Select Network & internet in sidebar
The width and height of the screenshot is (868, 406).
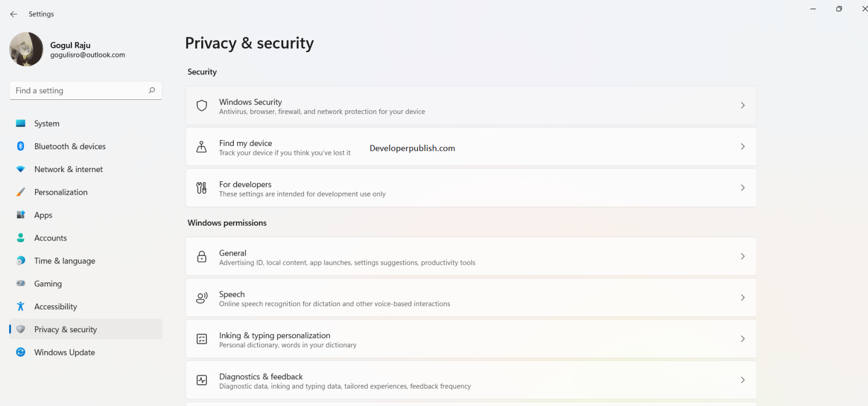[68, 169]
